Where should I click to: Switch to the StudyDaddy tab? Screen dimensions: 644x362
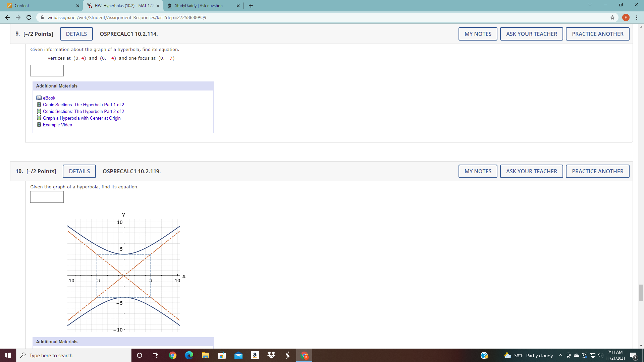(199, 6)
